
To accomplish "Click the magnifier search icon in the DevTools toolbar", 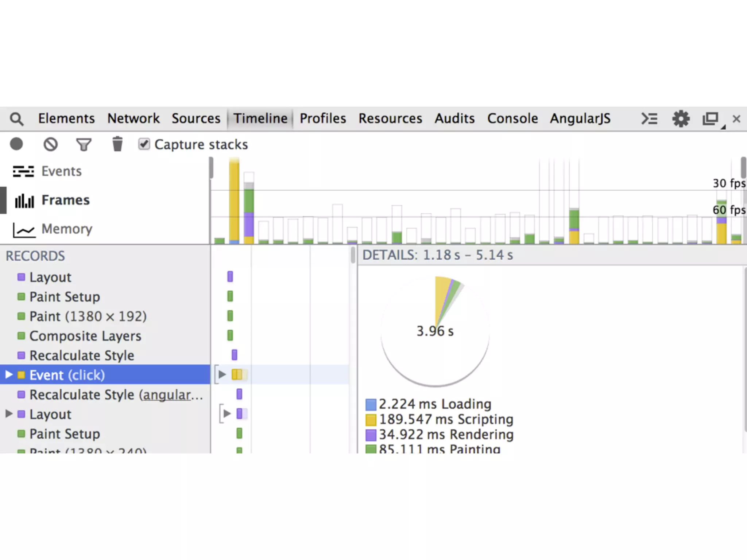I will 16,119.
